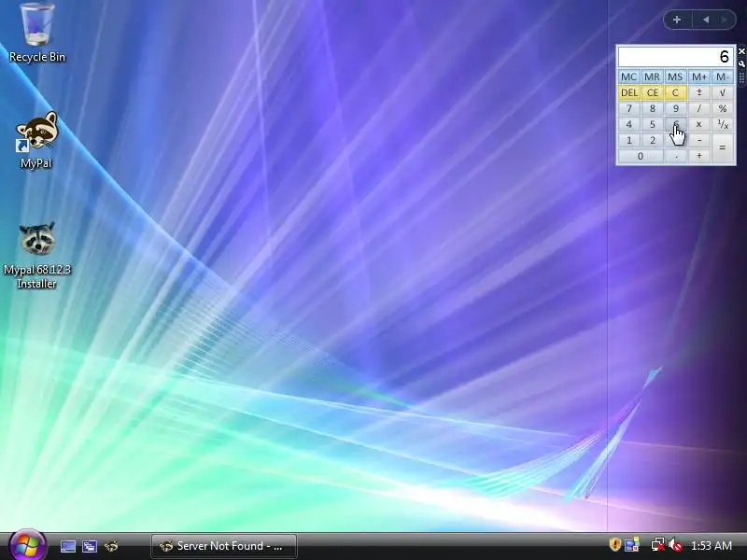Screen dimensions: 747x560
Task: Choose the plus (+) key on calculator
Action: 698,156
